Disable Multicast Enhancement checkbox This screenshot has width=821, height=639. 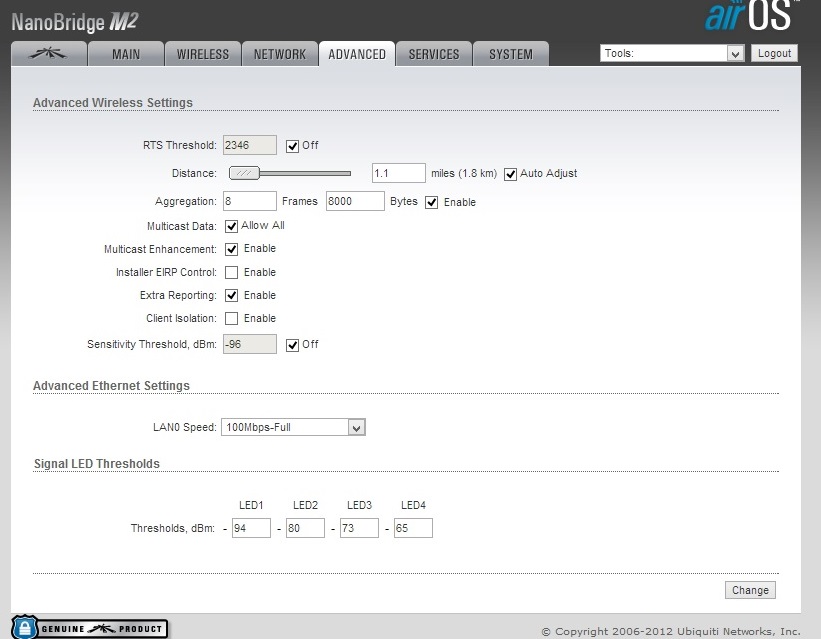(x=231, y=249)
